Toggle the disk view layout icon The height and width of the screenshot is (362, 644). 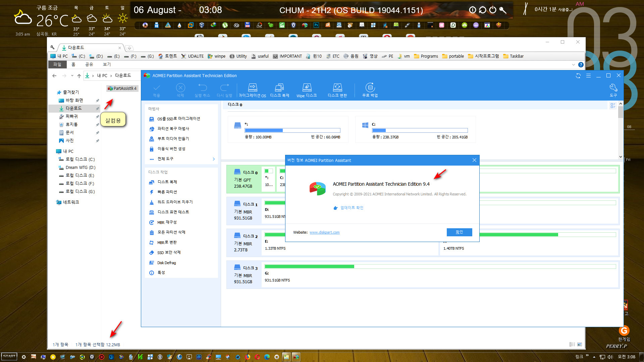click(x=613, y=106)
